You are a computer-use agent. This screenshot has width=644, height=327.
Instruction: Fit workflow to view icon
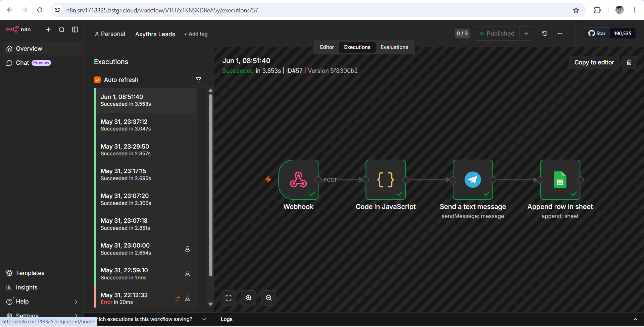229,298
